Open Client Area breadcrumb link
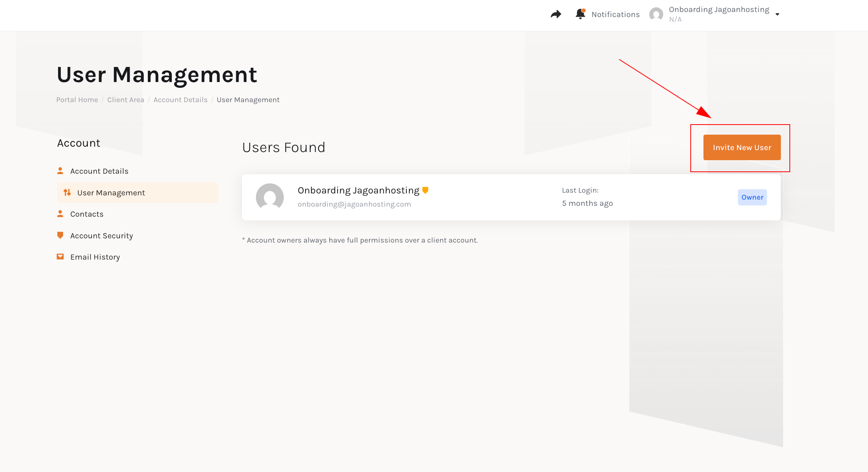The image size is (868, 472). (x=125, y=100)
